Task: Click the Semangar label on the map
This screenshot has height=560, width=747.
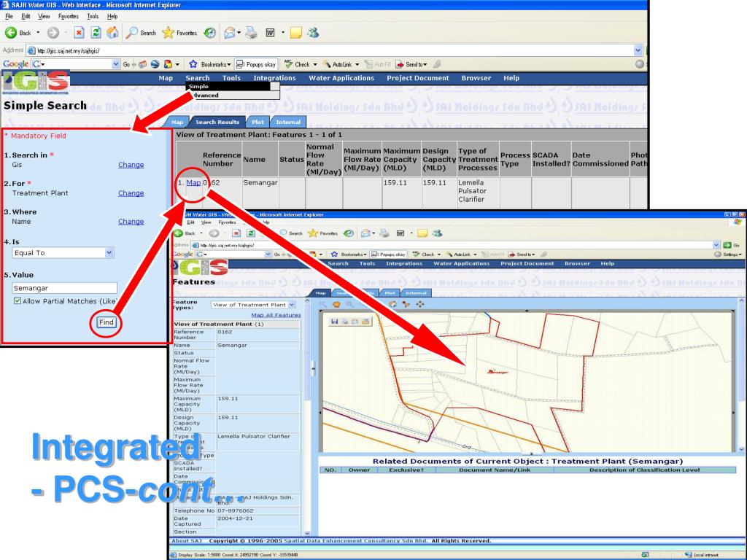Action: coord(498,372)
